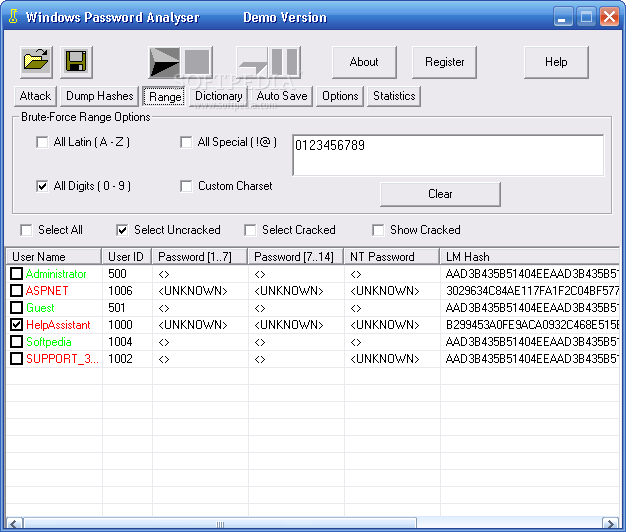Click horizontal scrollbar left arrow
The width and height of the screenshot is (626, 532).
(14, 524)
